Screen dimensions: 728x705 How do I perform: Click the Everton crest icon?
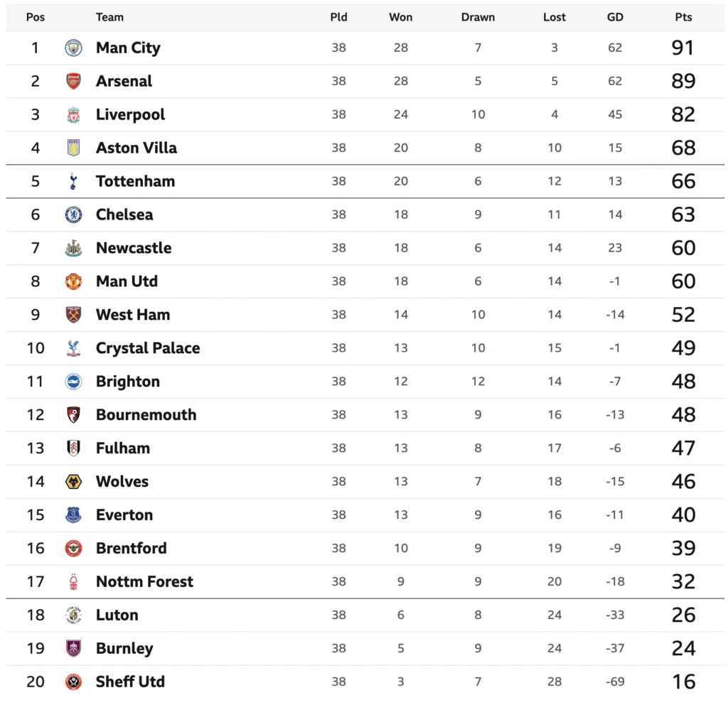73,515
